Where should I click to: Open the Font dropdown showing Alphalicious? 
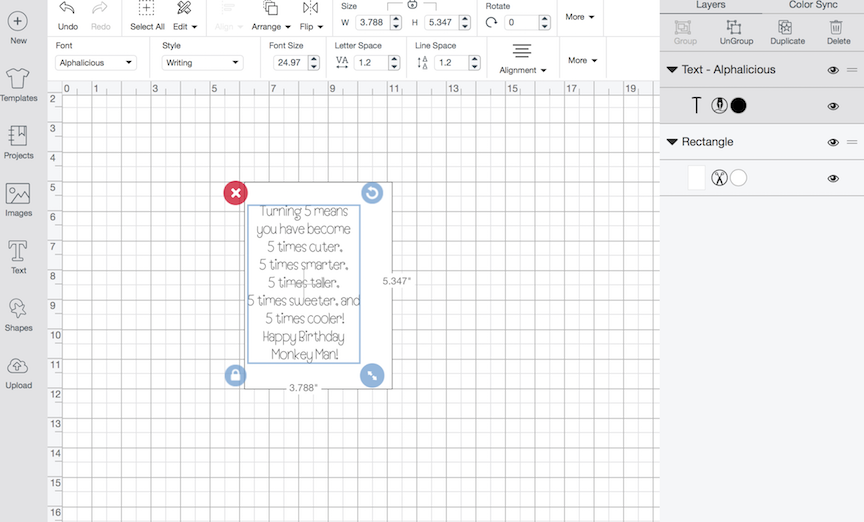pos(96,63)
